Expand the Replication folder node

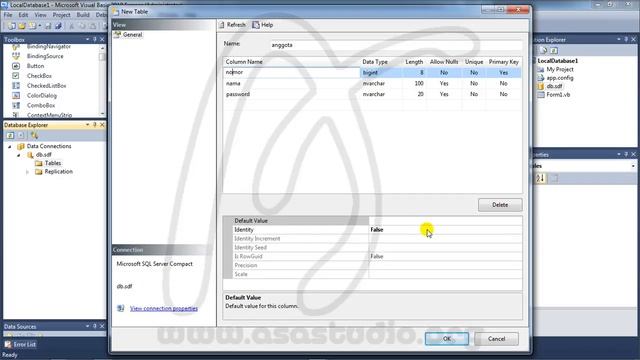[x=27, y=172]
